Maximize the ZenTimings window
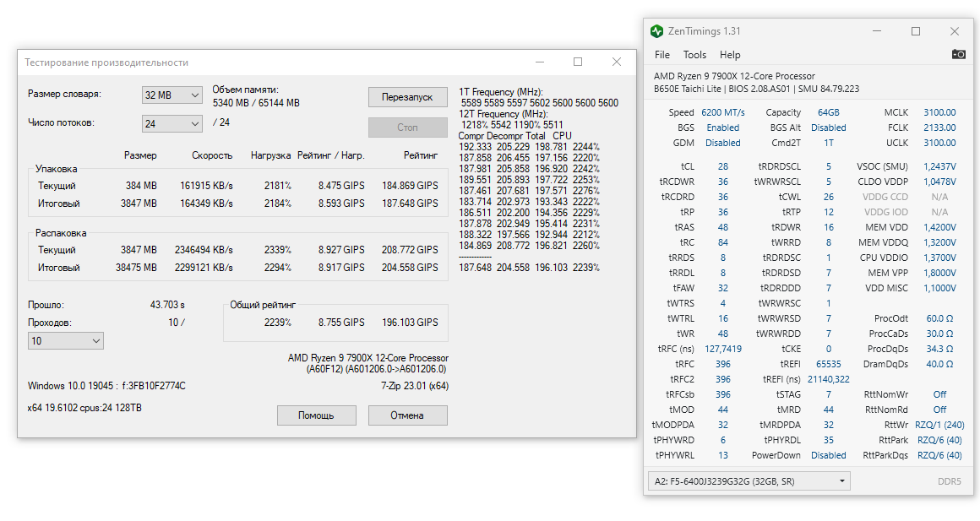980x521 pixels. point(916,31)
